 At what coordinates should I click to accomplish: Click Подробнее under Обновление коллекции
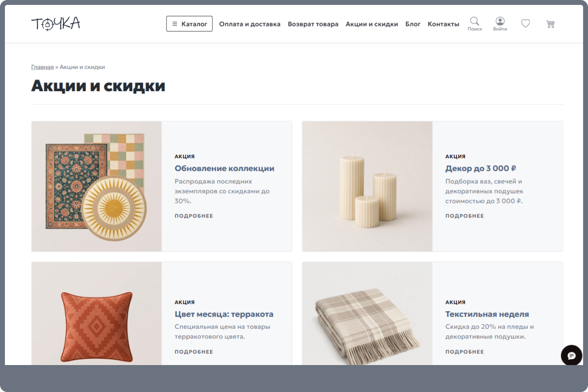(194, 216)
